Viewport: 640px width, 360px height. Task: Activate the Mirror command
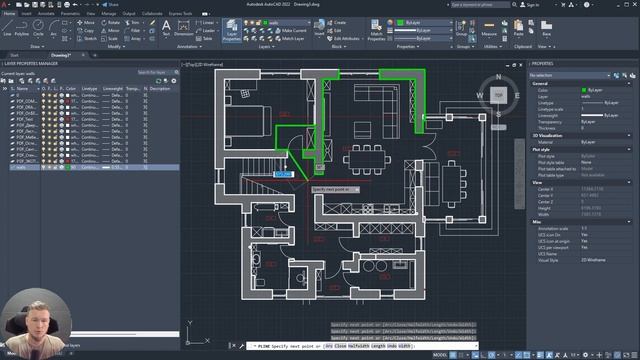point(110,31)
